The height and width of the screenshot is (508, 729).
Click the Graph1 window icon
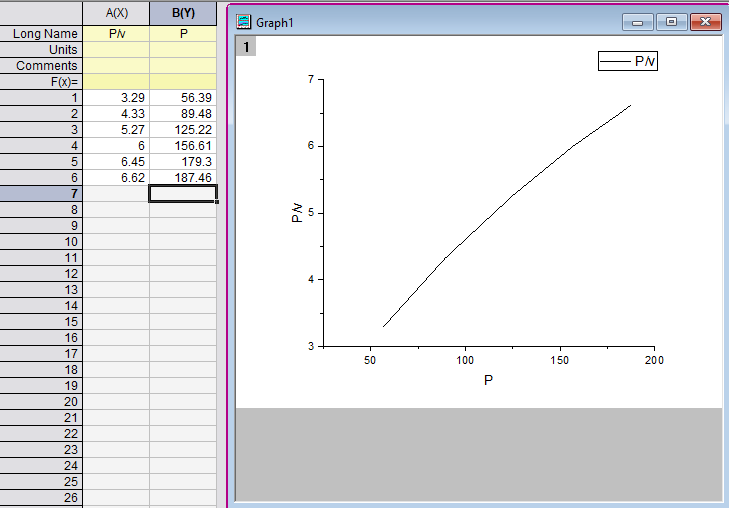pyautogui.click(x=244, y=22)
